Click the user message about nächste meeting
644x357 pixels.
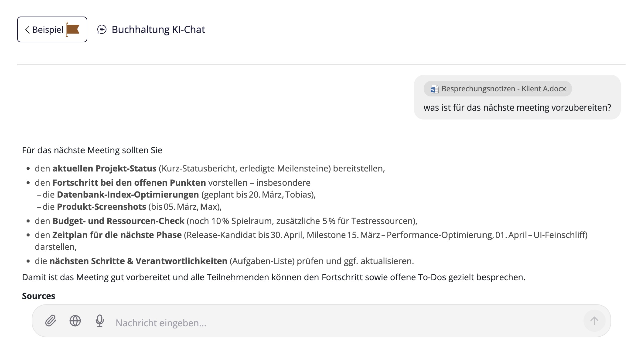pos(517,108)
